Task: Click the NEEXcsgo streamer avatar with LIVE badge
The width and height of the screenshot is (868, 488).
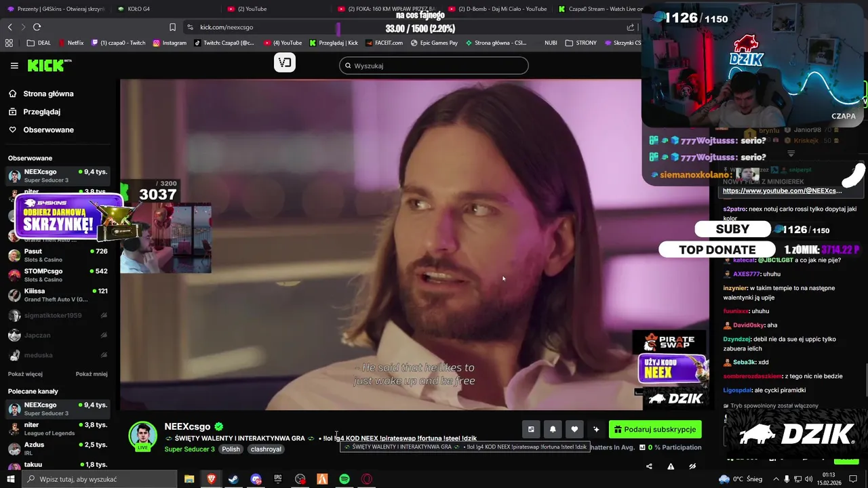Action: click(142, 436)
